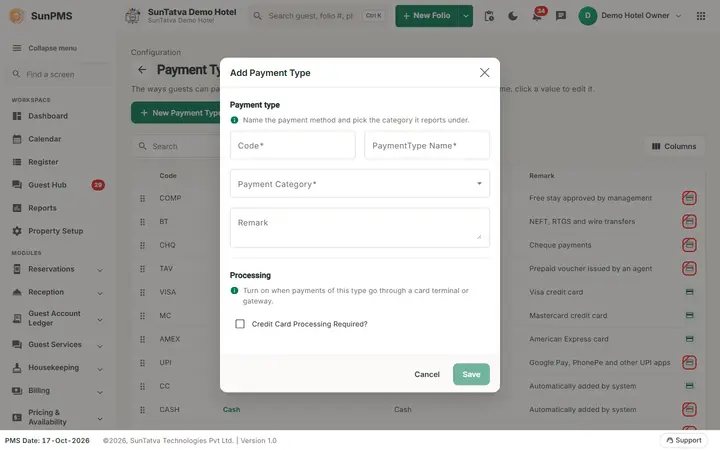Toggle dark mode moon icon

(513, 16)
